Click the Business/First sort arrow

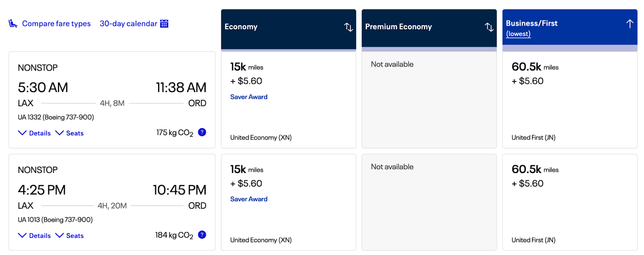click(630, 24)
